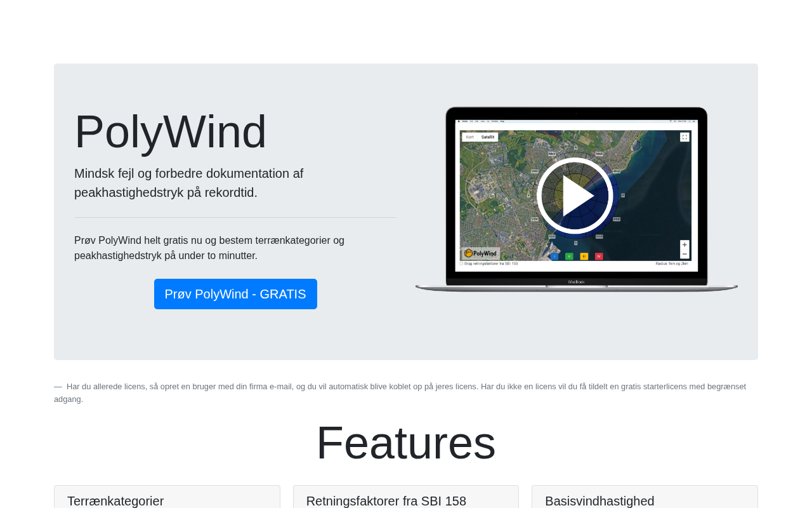Open the "Retningsfaktorer fra SBI 158" card
The height and width of the screenshot is (508, 812).
(406, 497)
